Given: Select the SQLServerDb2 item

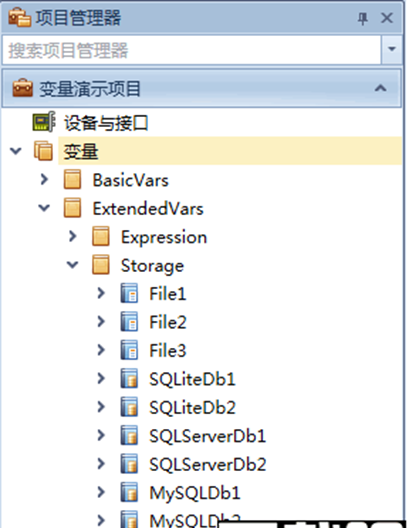Looking at the screenshot, I should click(x=208, y=464).
